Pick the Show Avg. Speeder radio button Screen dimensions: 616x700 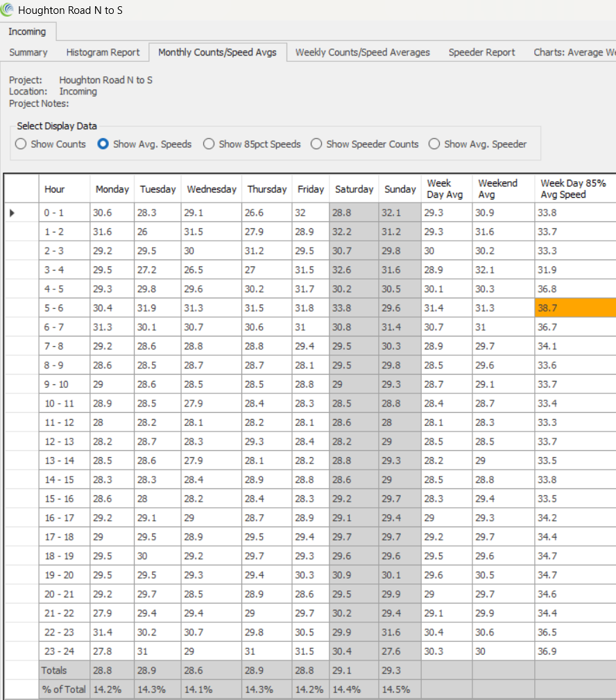tap(434, 144)
